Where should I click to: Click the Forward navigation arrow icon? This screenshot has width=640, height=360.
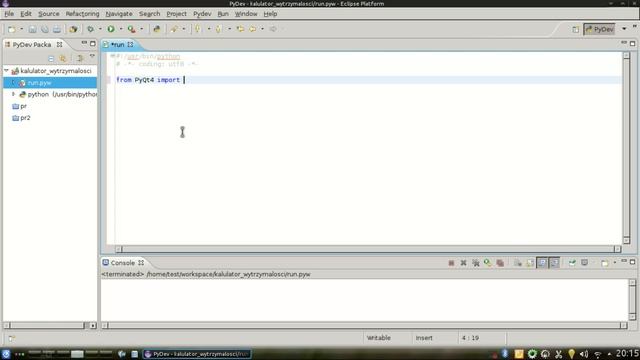pos(273,29)
